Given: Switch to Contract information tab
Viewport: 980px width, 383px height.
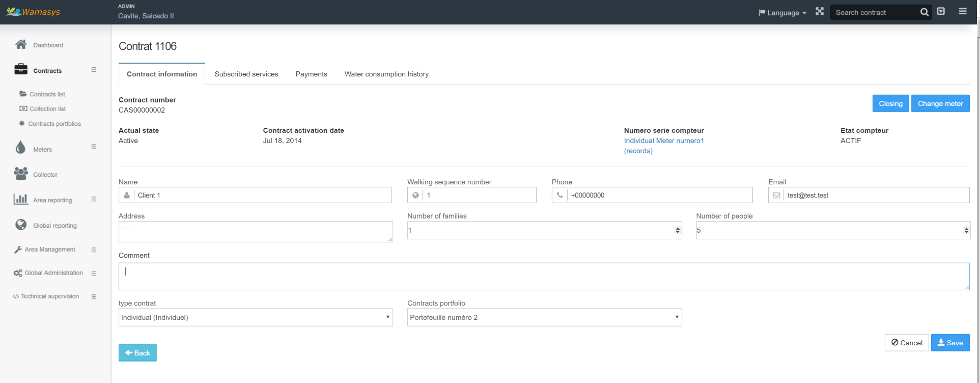Looking at the screenshot, I should point(162,74).
